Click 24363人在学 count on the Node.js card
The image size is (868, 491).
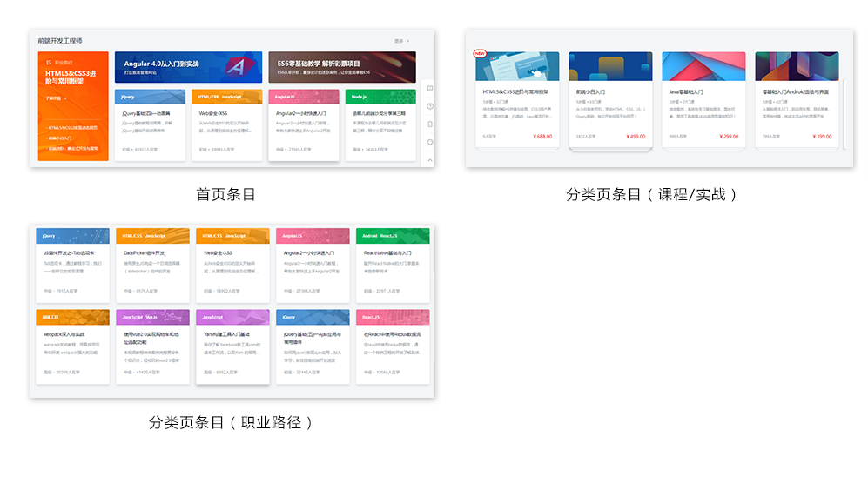[376, 150]
